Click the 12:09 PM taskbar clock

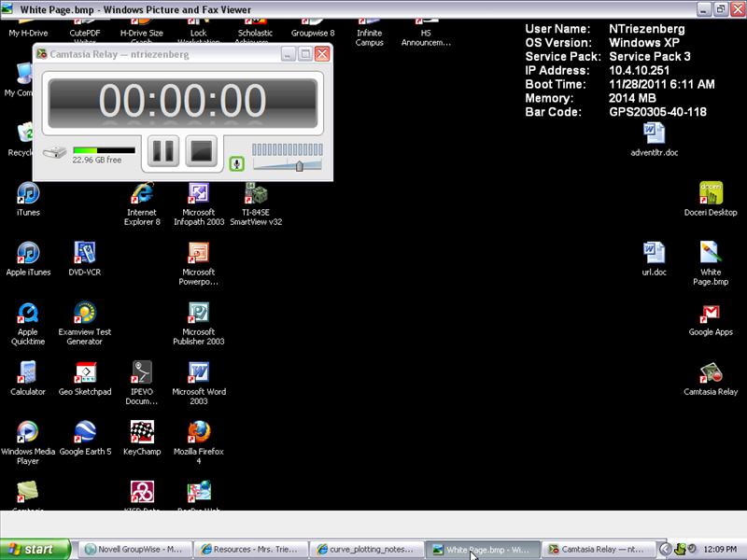[720, 550]
